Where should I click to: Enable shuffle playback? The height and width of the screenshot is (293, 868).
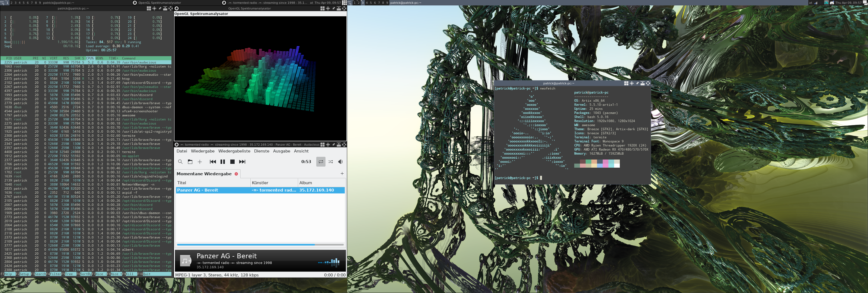(x=331, y=162)
